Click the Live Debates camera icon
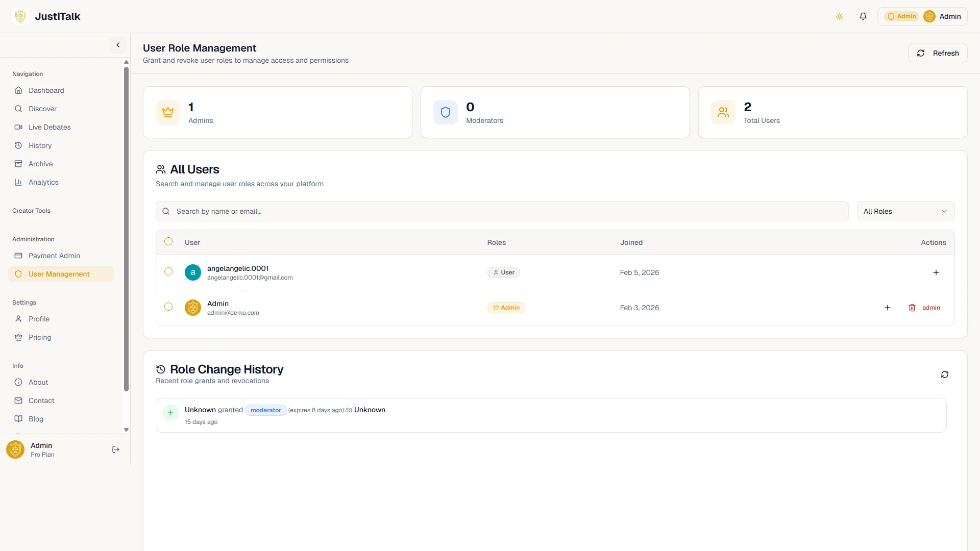This screenshot has height=551, width=980. (18, 127)
